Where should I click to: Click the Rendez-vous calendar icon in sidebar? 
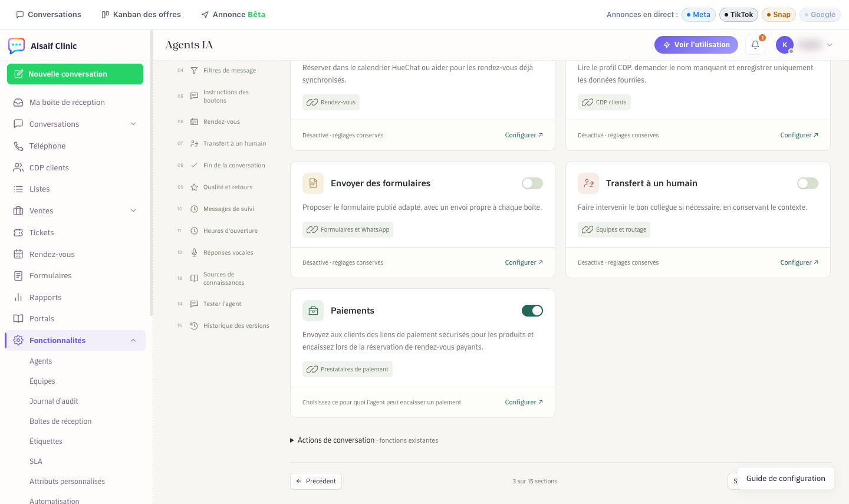(x=18, y=255)
